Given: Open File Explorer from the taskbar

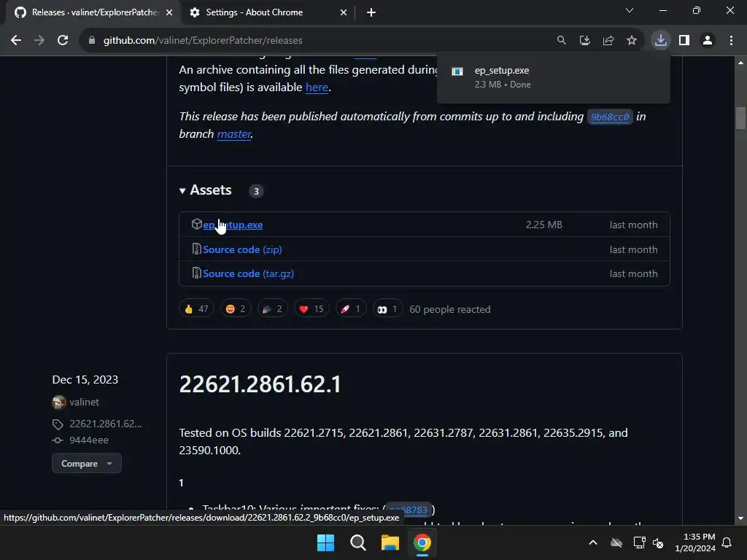Looking at the screenshot, I should coord(390,542).
